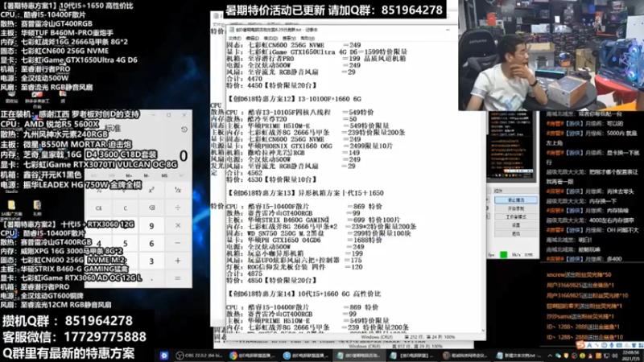Click the divide operator in Calculator
The image size is (644, 362).
pos(178,208)
